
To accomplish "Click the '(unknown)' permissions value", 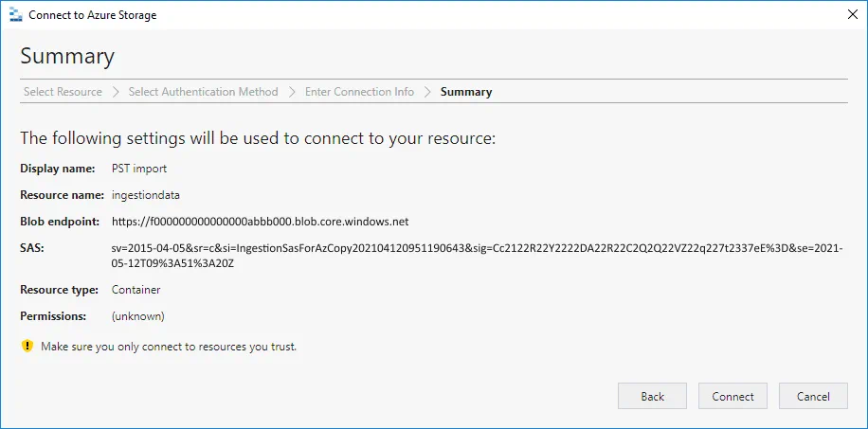I will click(137, 316).
